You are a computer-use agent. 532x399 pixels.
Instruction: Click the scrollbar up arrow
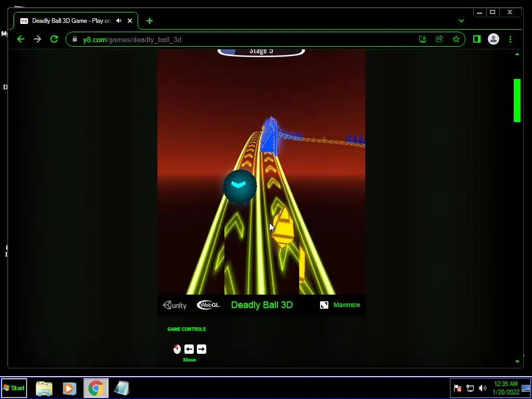[x=517, y=54]
